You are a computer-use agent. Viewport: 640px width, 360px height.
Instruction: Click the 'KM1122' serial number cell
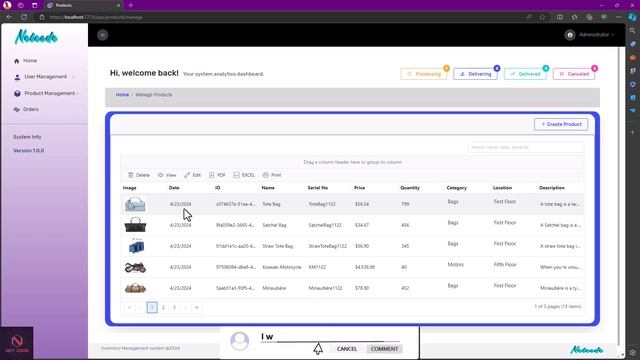pos(317,267)
